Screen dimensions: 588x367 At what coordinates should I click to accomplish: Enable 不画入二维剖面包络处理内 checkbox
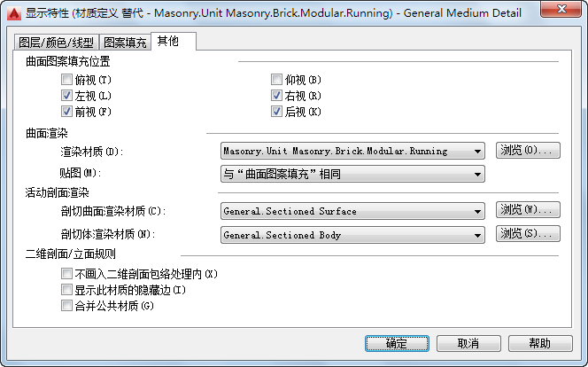[x=66, y=274]
